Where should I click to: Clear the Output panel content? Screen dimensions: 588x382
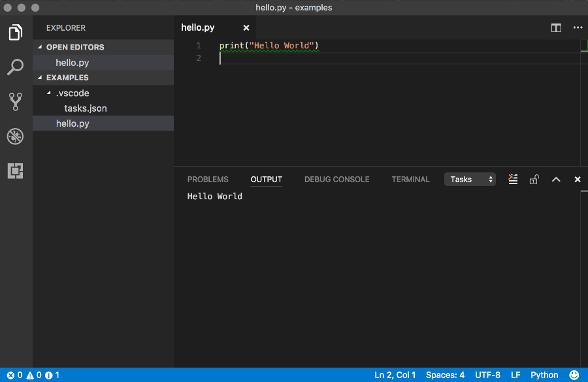(513, 179)
